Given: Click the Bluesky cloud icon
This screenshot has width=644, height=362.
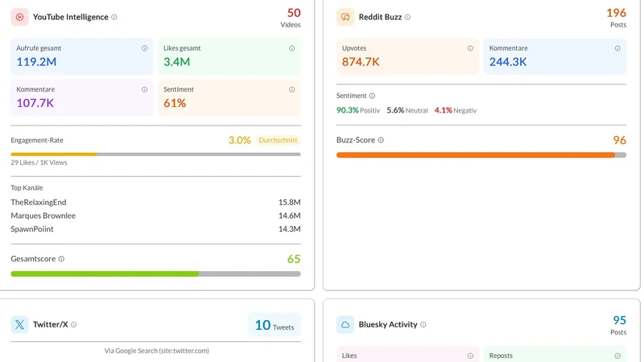Looking at the screenshot, I should tap(345, 325).
